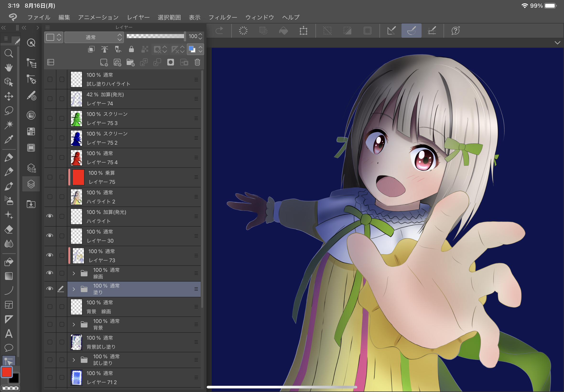The image size is (564, 392).
Task: Hide the 塗り folder
Action: [x=50, y=289]
